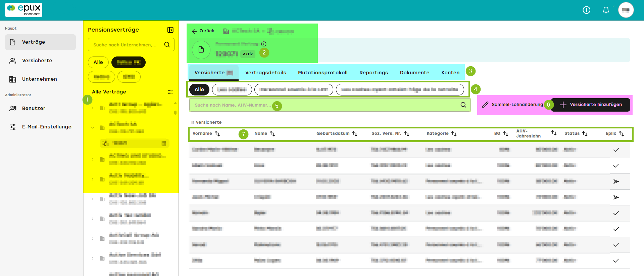
Task: Sort table by AHV-Jahreslohn
Action: [x=554, y=133]
